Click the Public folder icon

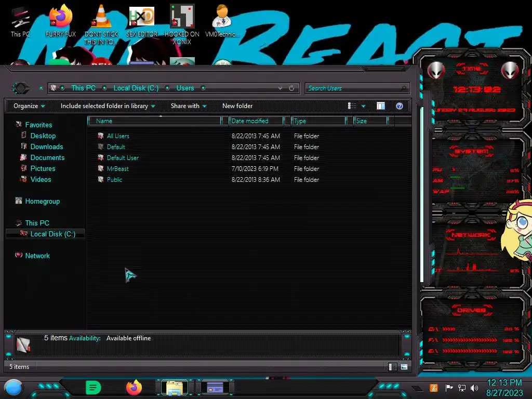pyautogui.click(x=100, y=179)
